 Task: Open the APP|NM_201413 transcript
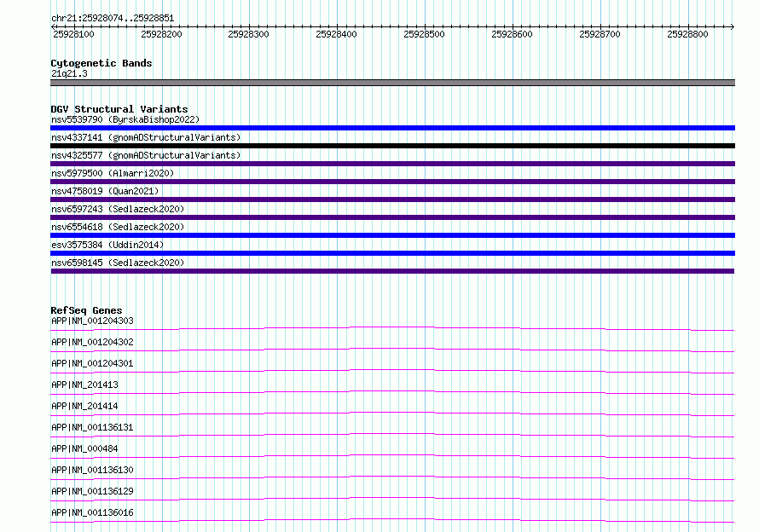84,385
